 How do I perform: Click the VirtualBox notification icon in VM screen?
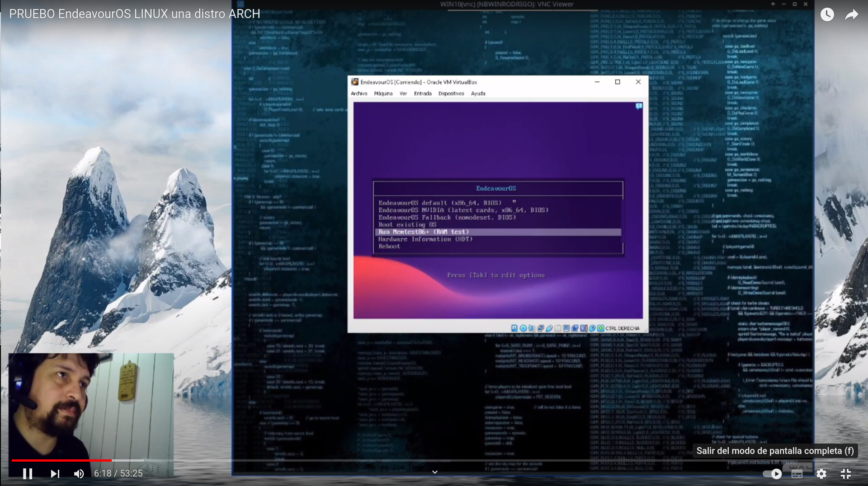pyautogui.click(x=639, y=106)
